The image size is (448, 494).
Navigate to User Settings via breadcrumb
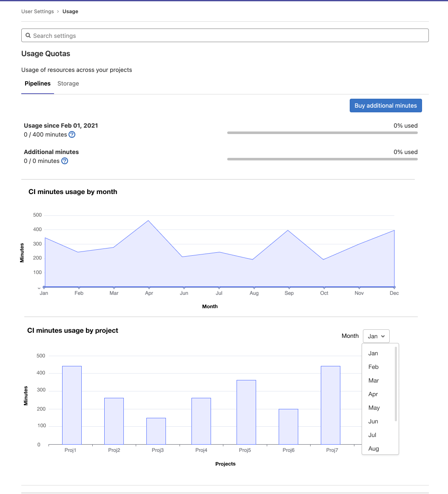(x=37, y=11)
